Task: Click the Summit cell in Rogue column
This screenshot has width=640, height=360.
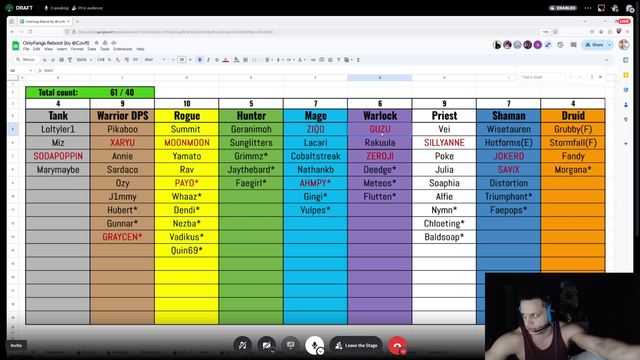Action: (187, 129)
